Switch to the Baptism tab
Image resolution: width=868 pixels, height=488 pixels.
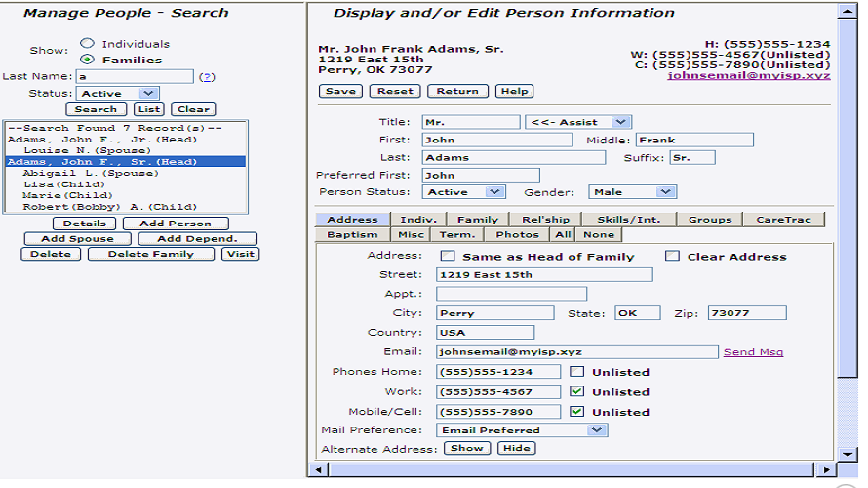(x=352, y=235)
